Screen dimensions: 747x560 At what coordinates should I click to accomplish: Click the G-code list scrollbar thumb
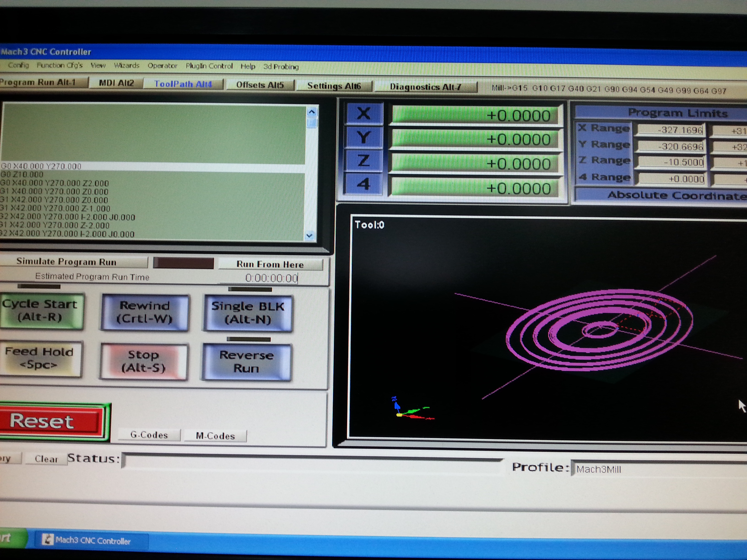(312, 122)
